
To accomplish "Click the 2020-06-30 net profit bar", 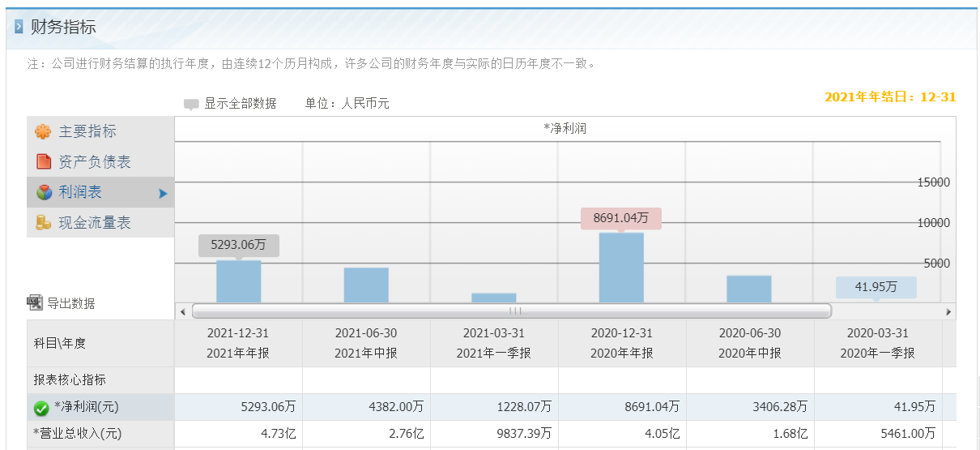I will pyautogui.click(x=749, y=289).
